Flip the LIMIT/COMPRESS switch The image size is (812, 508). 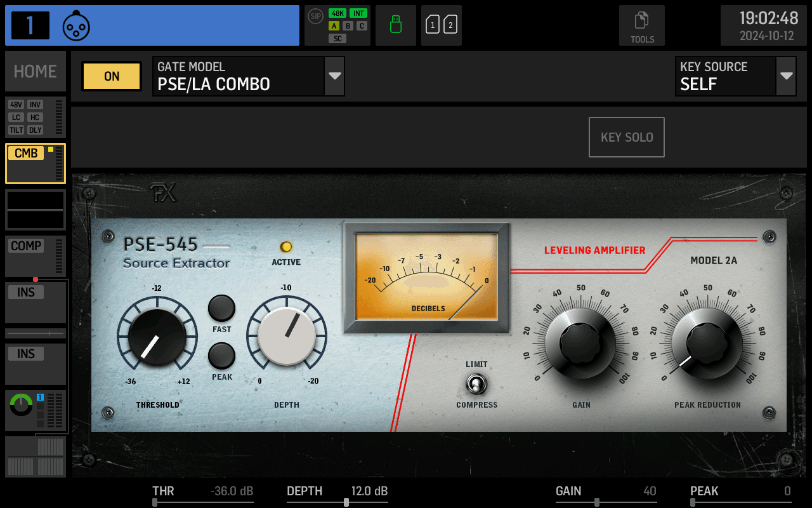pos(476,384)
